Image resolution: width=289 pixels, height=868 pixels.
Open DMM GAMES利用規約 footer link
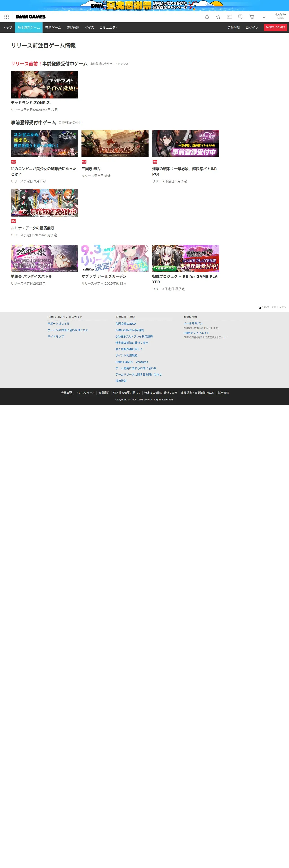click(129, 330)
